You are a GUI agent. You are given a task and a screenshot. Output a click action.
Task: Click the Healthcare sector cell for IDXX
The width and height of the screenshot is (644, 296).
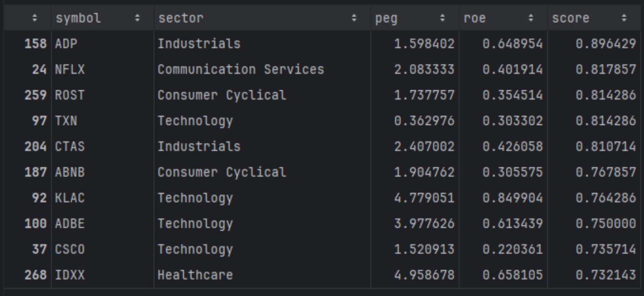(195, 275)
